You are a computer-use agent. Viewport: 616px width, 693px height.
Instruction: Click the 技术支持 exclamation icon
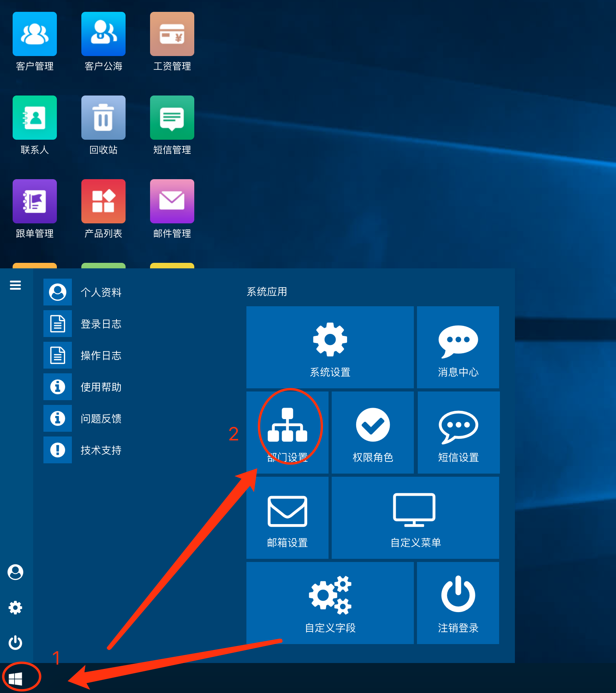(58, 450)
